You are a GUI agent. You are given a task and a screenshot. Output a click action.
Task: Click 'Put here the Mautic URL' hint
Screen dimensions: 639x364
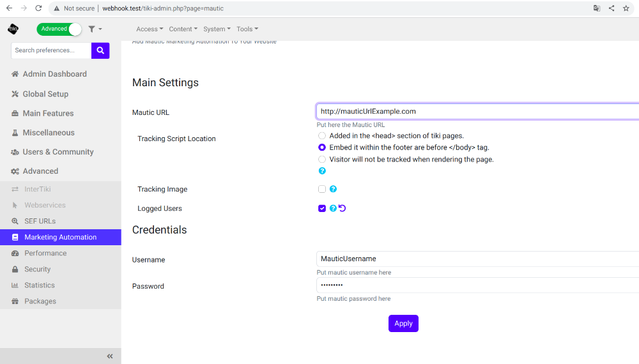[x=350, y=125]
